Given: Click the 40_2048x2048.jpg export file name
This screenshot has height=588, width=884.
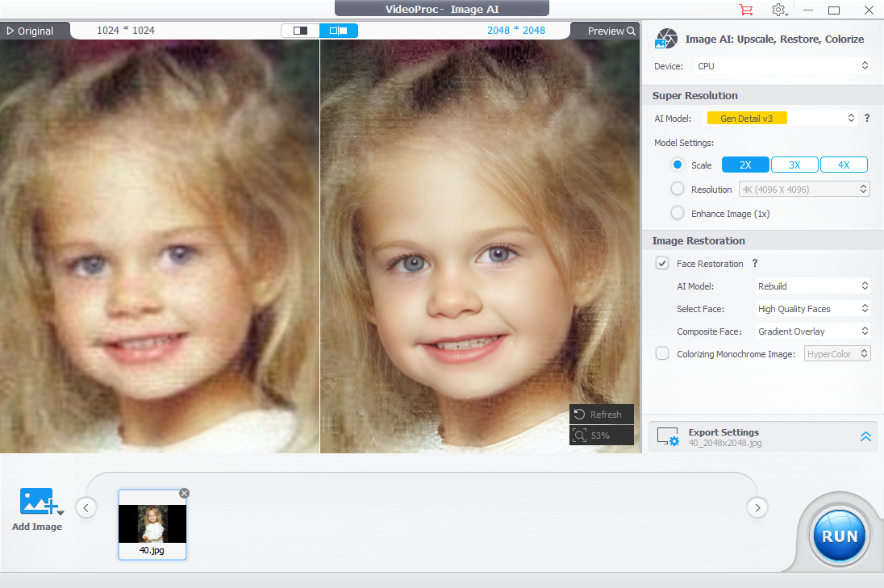Looking at the screenshot, I should [x=725, y=443].
